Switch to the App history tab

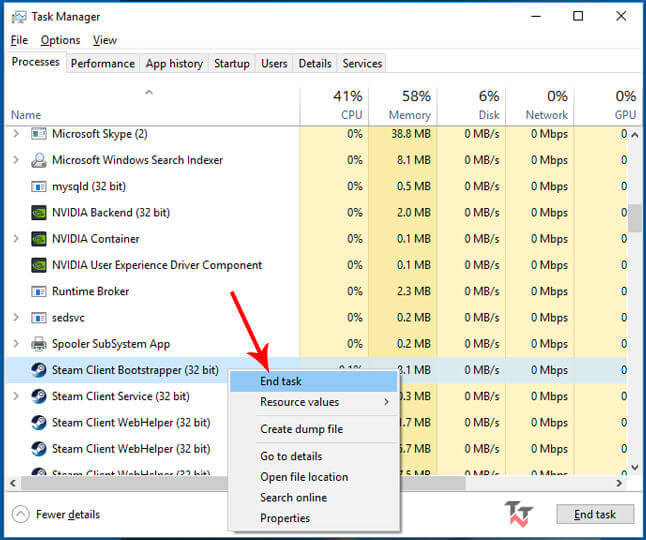(174, 63)
